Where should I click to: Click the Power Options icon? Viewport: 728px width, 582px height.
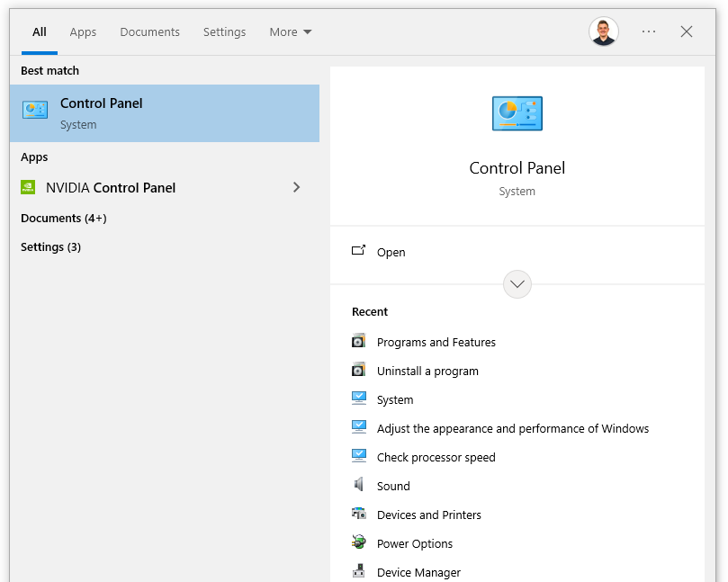(x=359, y=543)
